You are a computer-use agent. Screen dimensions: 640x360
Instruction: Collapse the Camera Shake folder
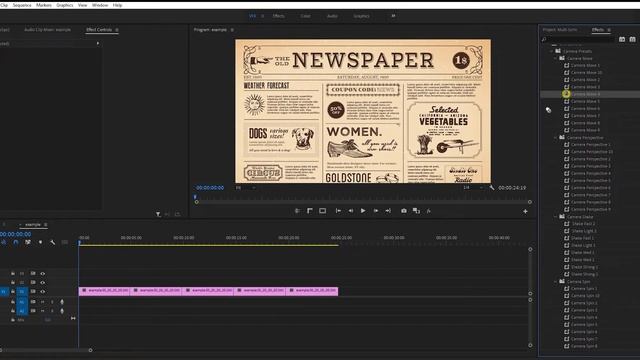coord(556,217)
